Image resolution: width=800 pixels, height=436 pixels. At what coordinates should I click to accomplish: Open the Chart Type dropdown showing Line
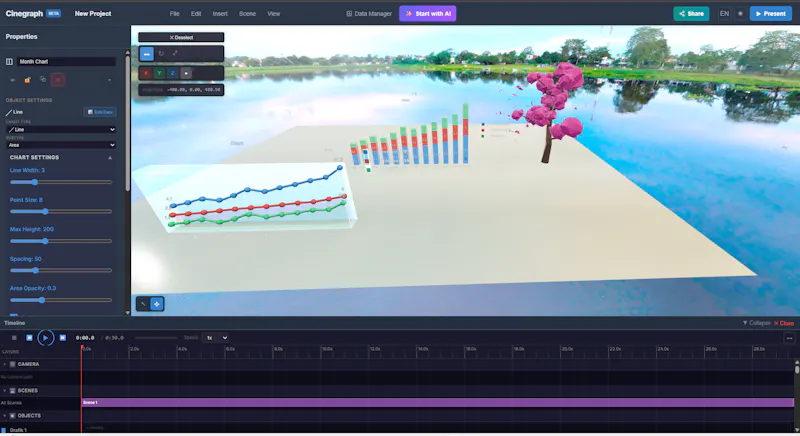coord(61,130)
